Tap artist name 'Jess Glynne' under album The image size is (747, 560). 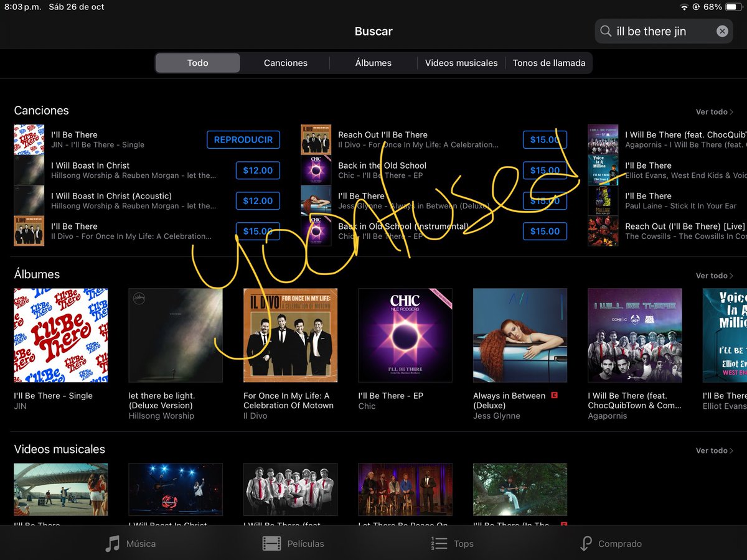click(497, 416)
